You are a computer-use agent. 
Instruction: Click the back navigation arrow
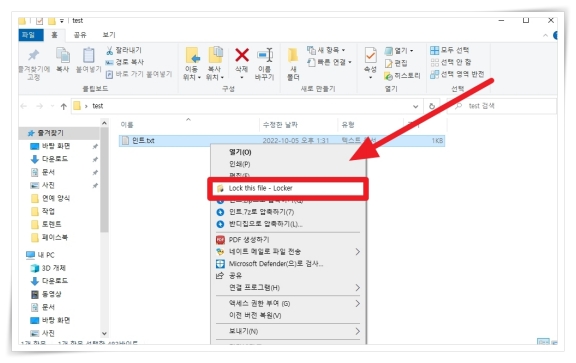(24, 106)
